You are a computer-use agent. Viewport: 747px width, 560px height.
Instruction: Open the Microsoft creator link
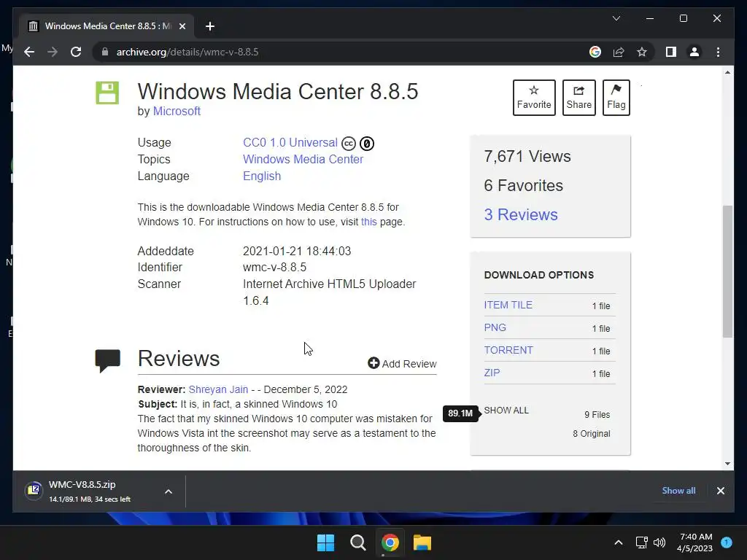(x=177, y=111)
